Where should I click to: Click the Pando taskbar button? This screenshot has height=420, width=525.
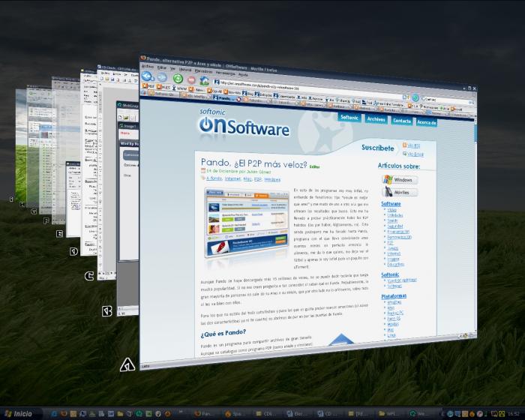(206, 413)
